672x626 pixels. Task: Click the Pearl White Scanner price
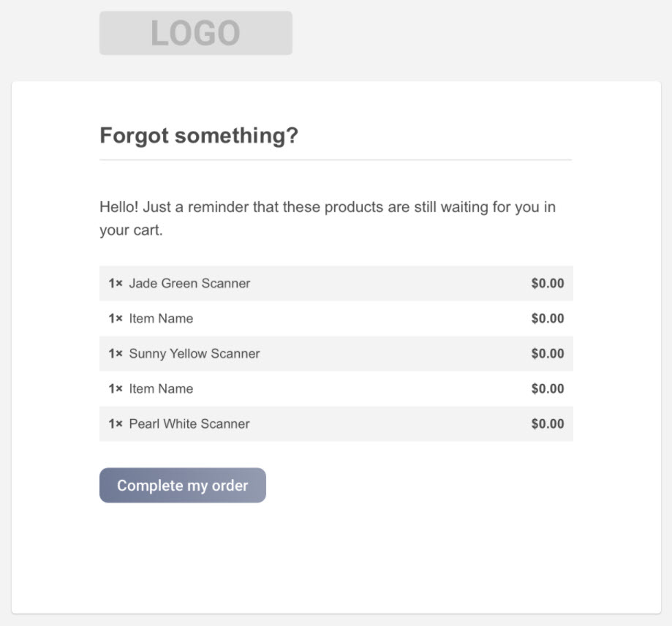point(548,423)
